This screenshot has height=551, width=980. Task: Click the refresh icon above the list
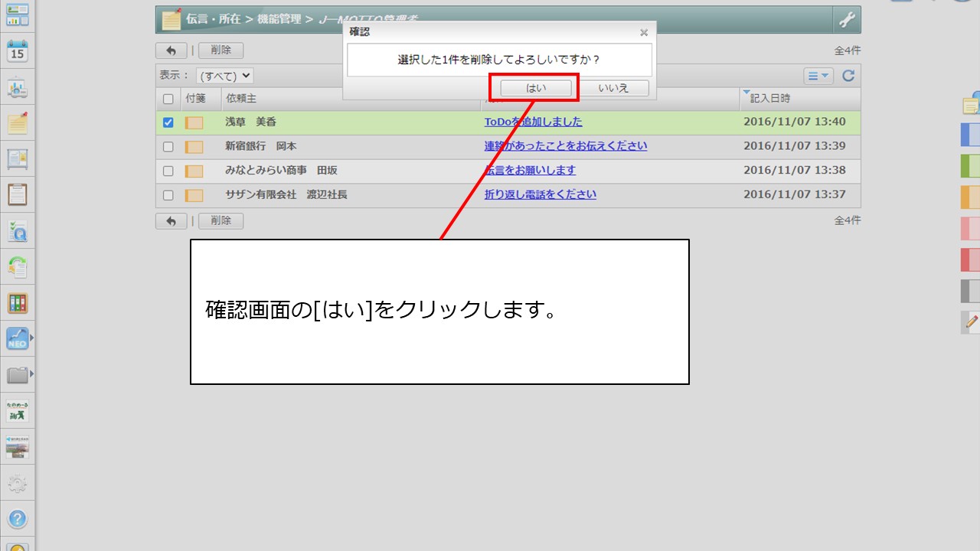[848, 76]
